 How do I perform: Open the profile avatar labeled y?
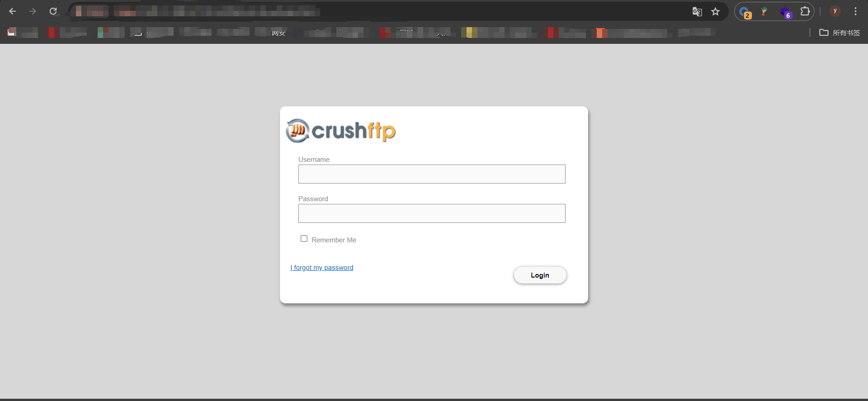835,11
